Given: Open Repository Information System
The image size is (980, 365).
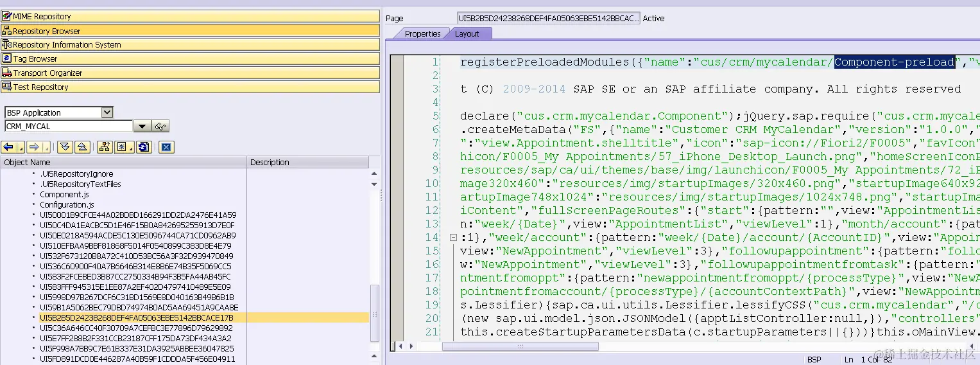Looking at the screenshot, I should pos(190,44).
